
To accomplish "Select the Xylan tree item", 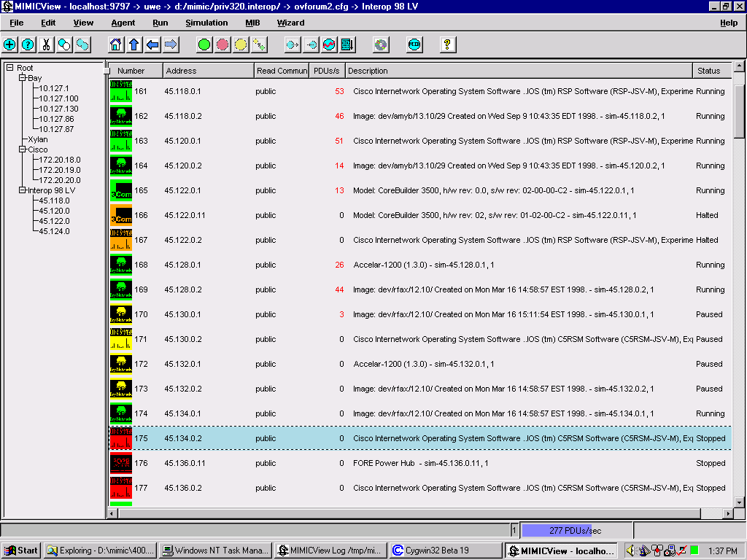I will (x=38, y=139).
